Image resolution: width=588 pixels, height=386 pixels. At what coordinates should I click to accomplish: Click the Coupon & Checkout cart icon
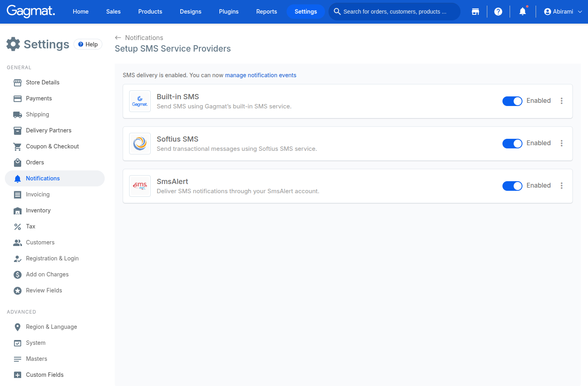18,146
